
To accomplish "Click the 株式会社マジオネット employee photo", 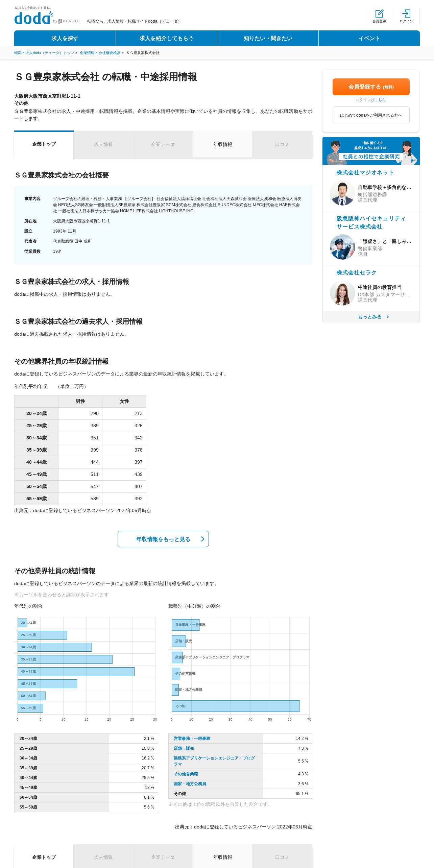I will [342, 193].
